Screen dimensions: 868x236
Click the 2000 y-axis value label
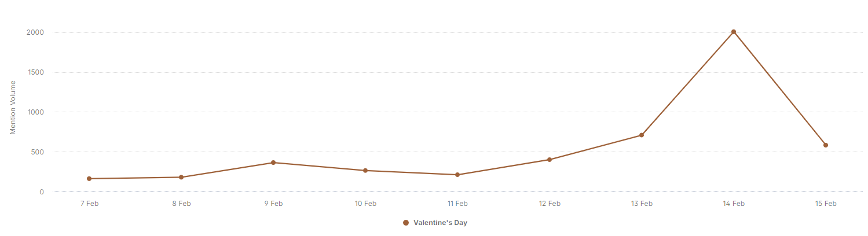click(35, 32)
